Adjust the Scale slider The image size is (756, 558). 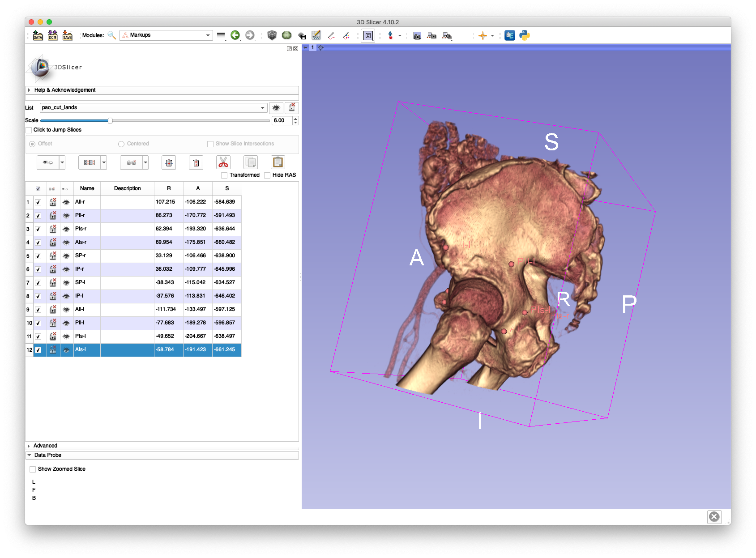point(110,120)
